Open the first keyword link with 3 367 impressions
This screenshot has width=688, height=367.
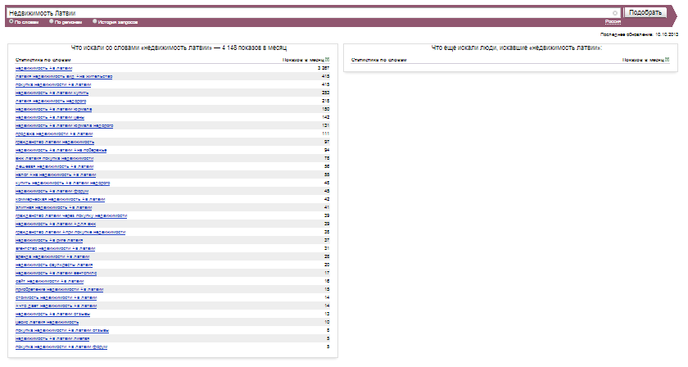tap(44, 68)
